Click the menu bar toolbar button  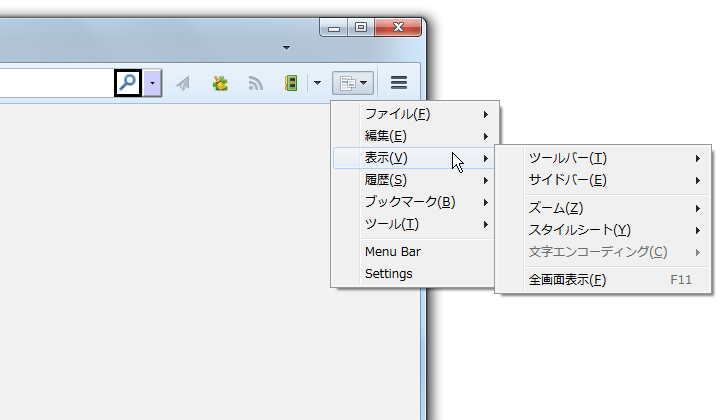tap(353, 83)
